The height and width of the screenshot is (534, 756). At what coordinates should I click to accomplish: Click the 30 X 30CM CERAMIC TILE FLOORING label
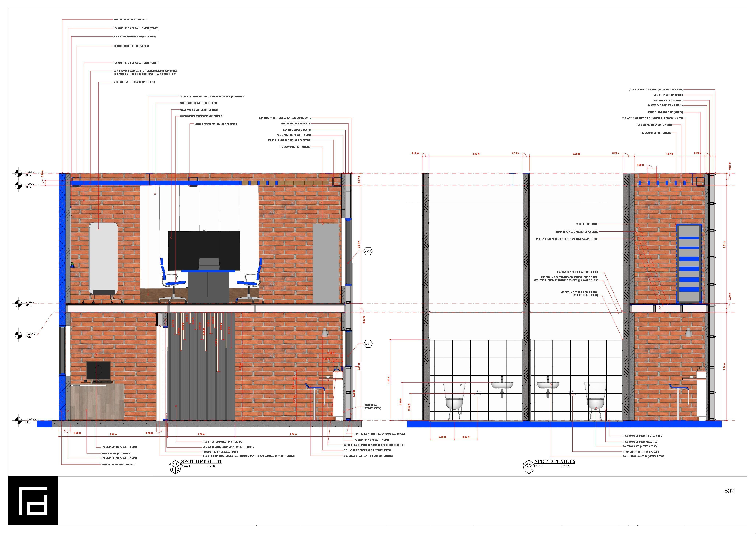point(642,436)
